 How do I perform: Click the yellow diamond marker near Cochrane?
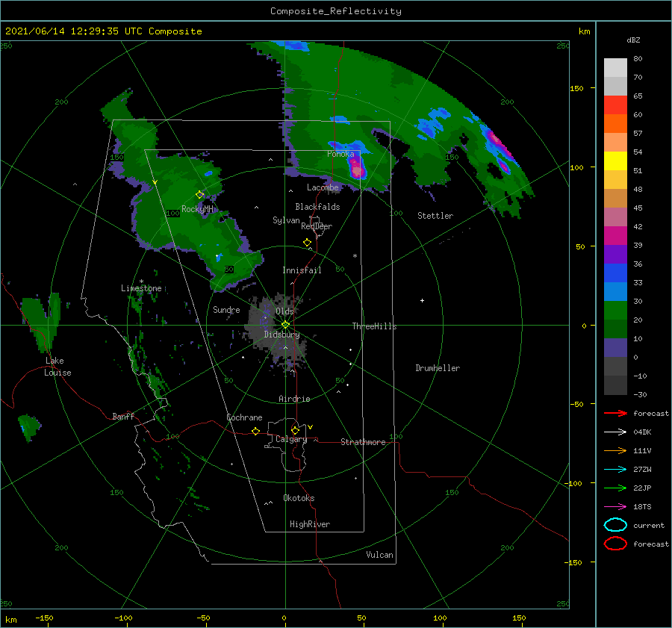(x=255, y=431)
